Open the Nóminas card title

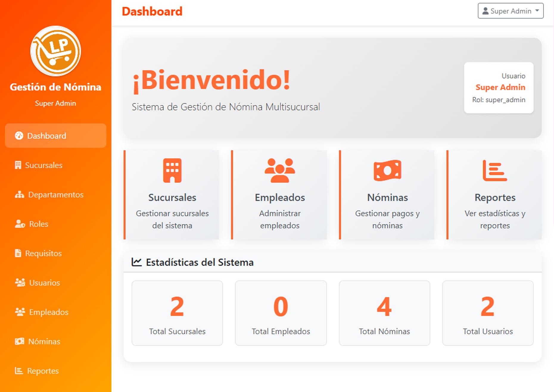[388, 198]
